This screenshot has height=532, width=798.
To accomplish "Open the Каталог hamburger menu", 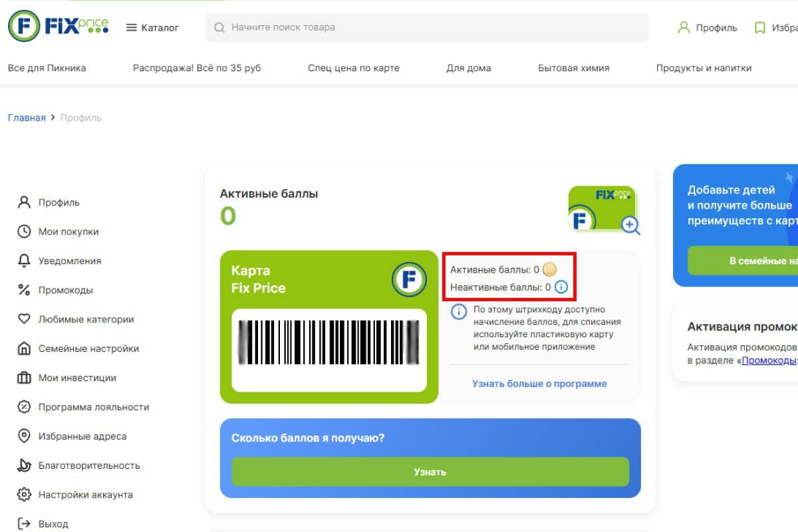I will coord(132,28).
